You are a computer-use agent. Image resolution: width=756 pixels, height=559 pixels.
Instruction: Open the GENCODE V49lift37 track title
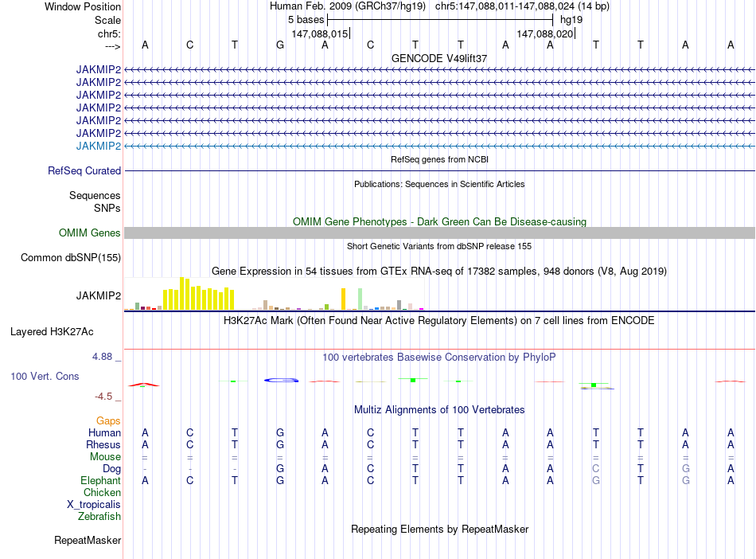click(x=439, y=58)
